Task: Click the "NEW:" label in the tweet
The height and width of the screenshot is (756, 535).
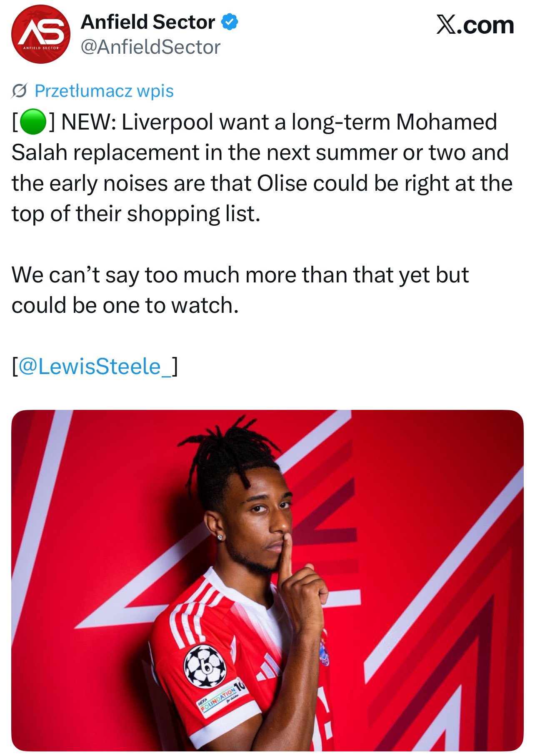Action: (x=88, y=122)
